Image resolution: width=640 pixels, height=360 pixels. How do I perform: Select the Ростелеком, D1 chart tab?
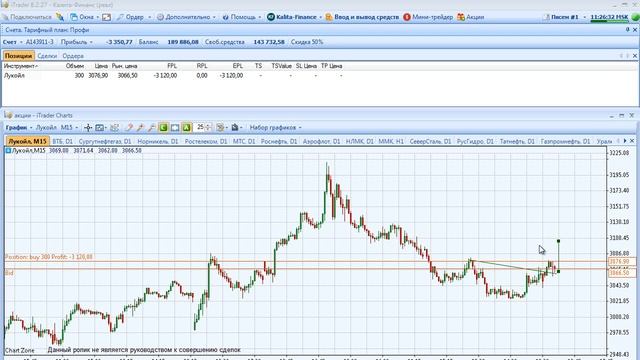coord(206,141)
